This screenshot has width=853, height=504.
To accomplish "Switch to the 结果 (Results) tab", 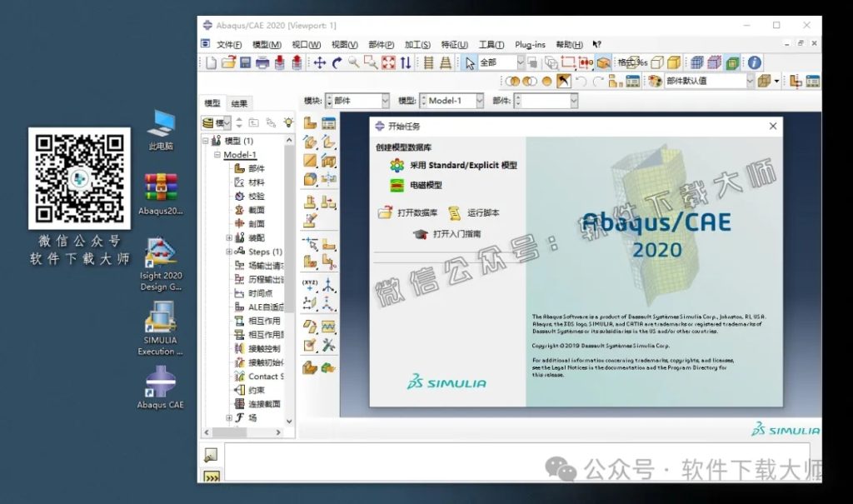I will point(239,102).
